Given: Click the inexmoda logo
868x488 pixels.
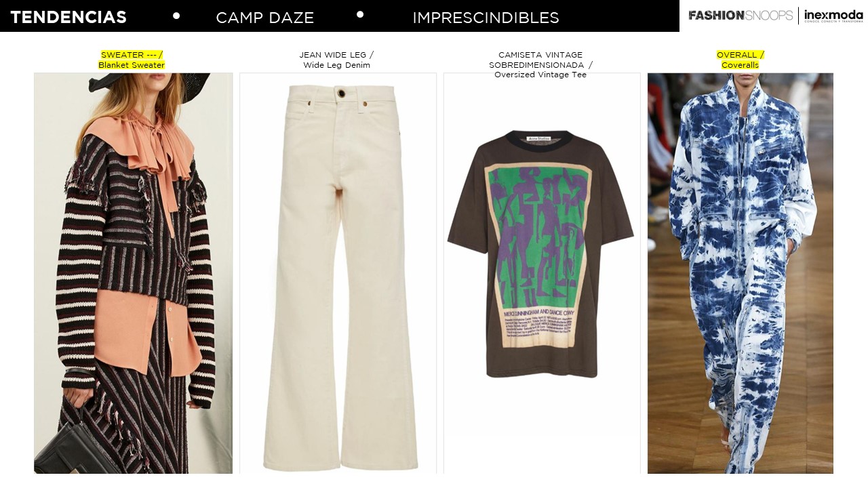Looking at the screenshot, I should click(x=833, y=16).
